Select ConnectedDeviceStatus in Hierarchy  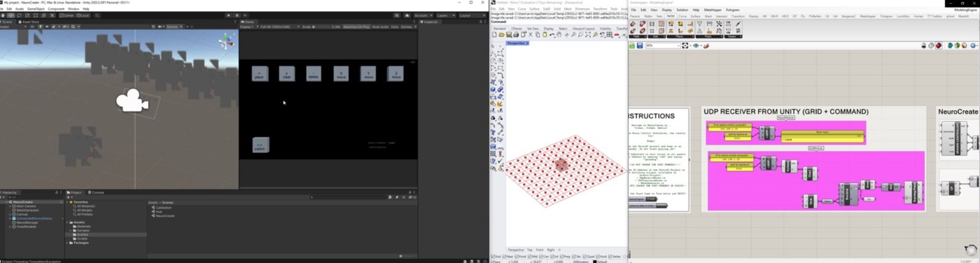(x=34, y=218)
